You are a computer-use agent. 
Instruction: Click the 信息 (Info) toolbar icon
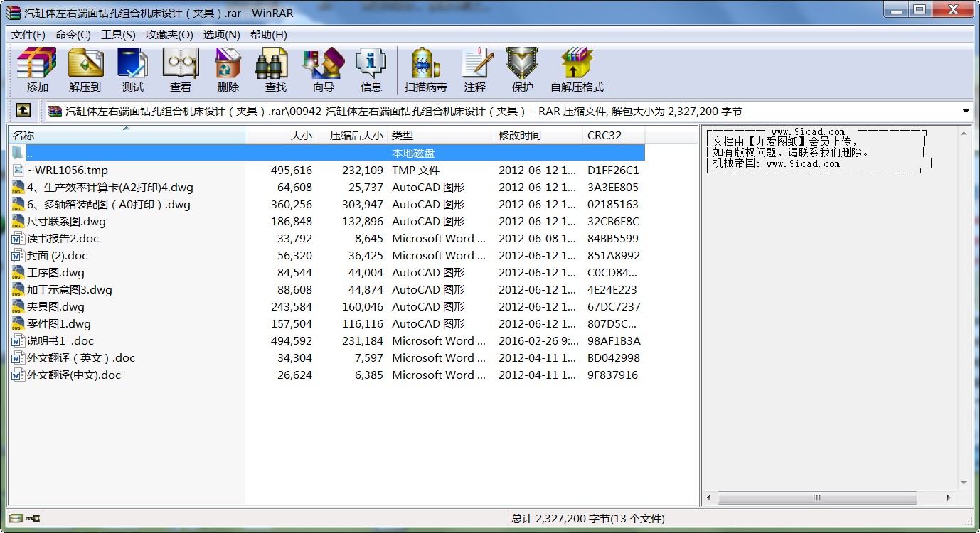click(x=371, y=70)
